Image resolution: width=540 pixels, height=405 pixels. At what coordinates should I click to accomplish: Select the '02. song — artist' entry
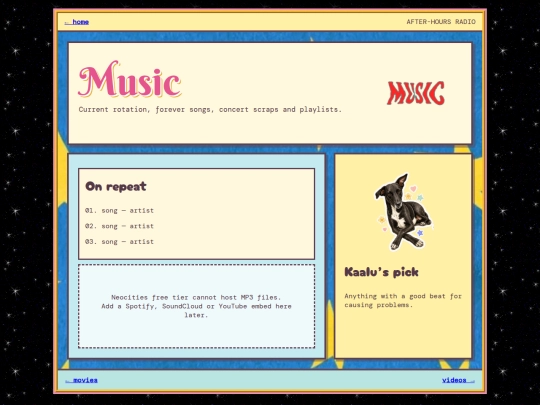coord(119,226)
